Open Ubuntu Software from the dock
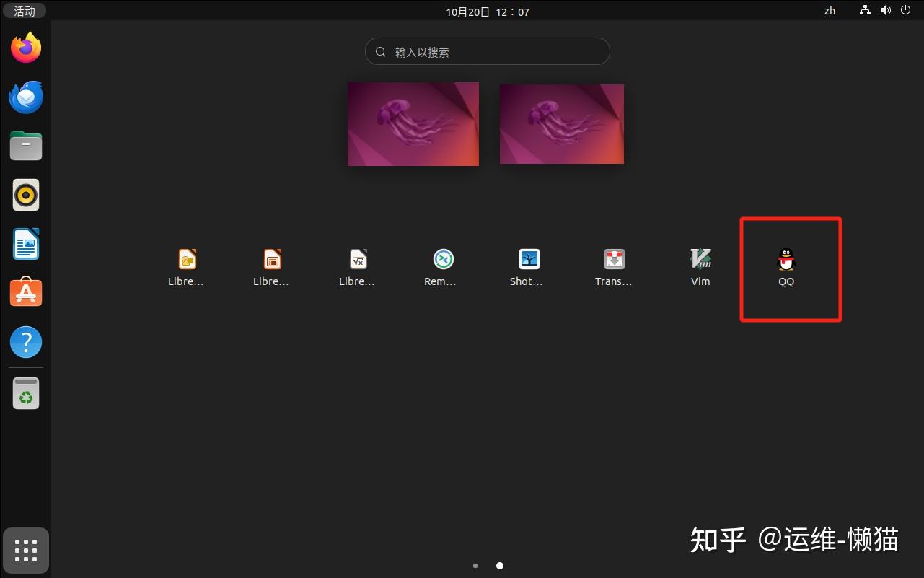The height and width of the screenshot is (578, 924). point(26,293)
